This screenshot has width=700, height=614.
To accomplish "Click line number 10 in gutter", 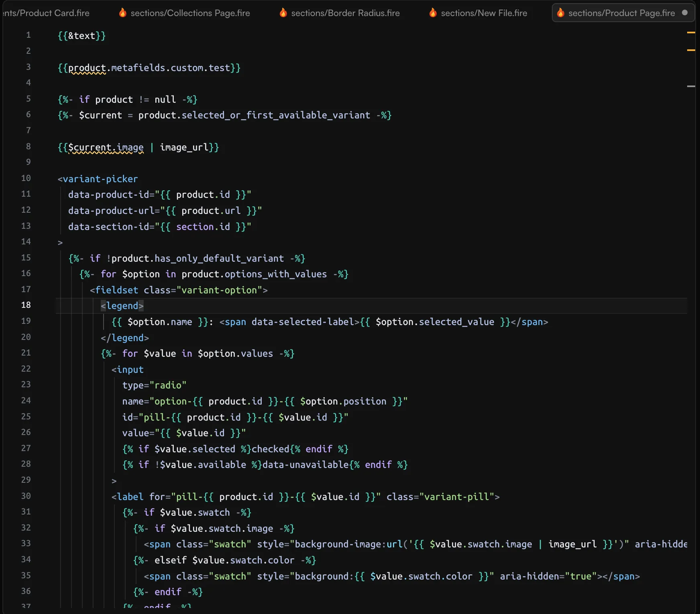I will [x=26, y=178].
